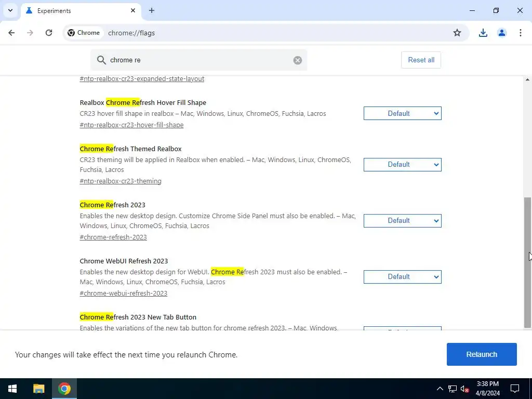This screenshot has width=532, height=399.
Task: Click the search magnifier icon
Action: click(101, 60)
